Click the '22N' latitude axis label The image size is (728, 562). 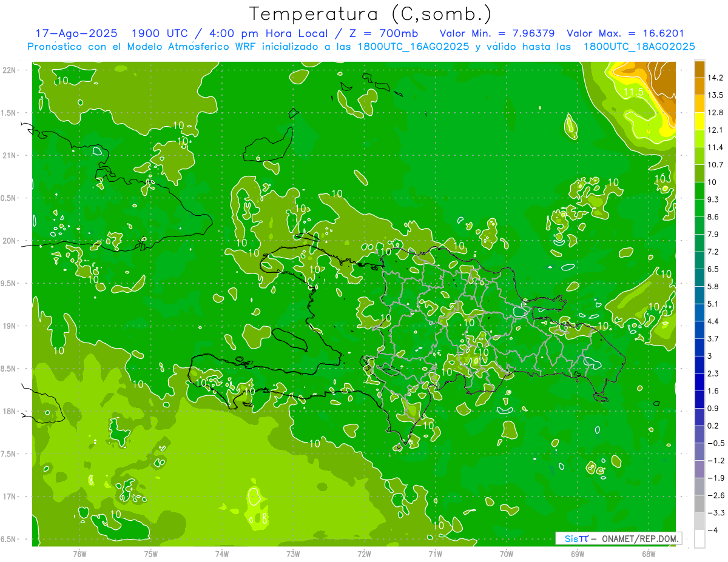click(10, 70)
